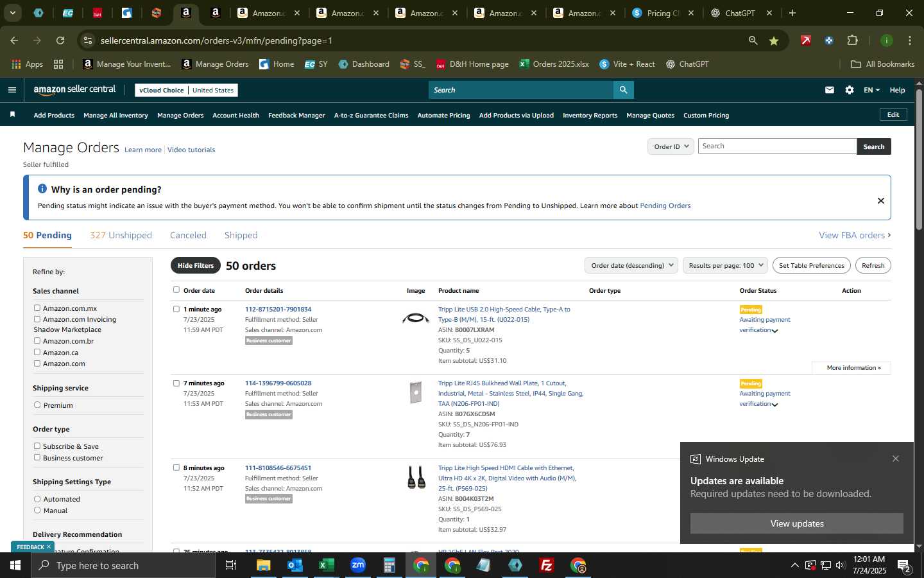
Task: Open Excel from the taskbar
Action: click(x=326, y=565)
